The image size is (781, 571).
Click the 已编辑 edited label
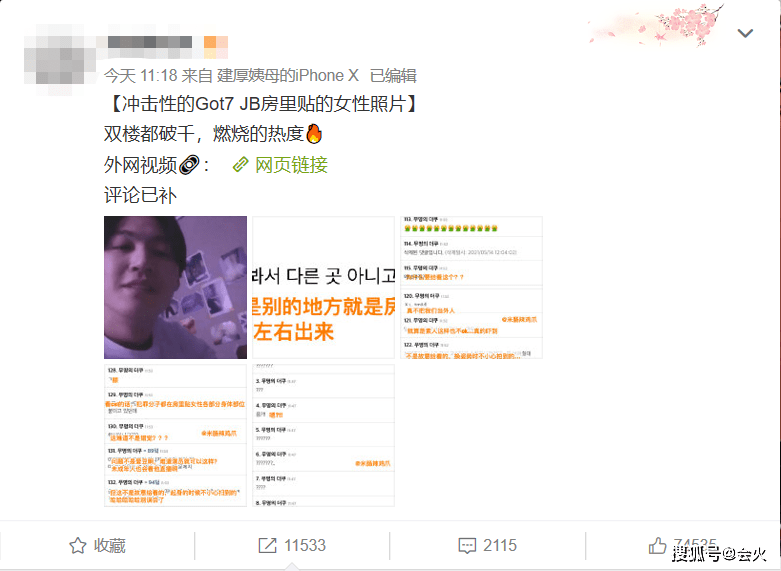tap(393, 76)
